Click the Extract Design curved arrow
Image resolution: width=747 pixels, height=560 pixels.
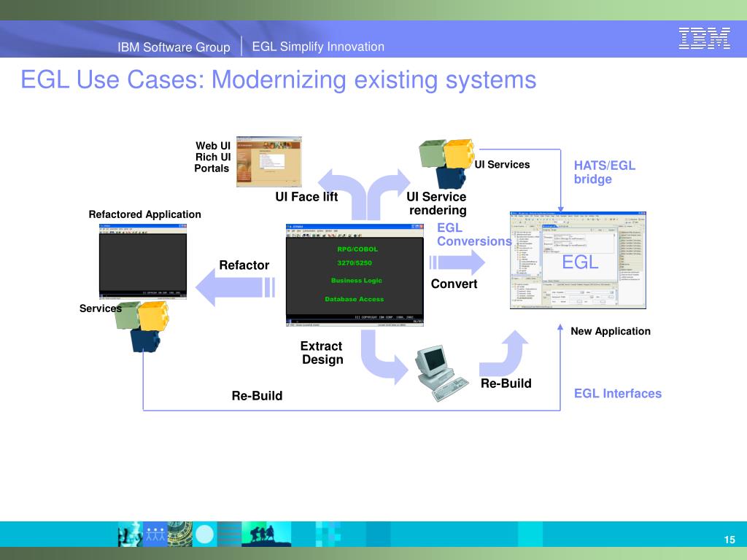[384, 357]
